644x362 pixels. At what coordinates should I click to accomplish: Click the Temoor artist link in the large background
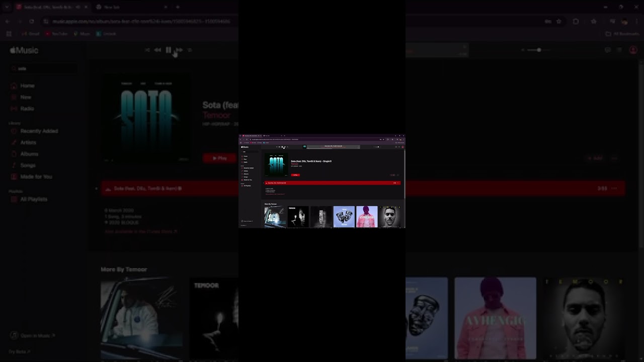click(x=216, y=115)
